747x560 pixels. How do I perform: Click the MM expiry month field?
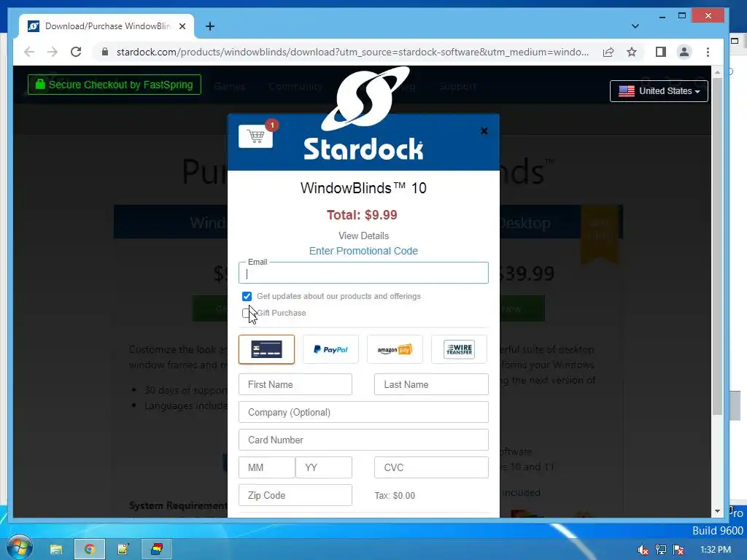(267, 467)
